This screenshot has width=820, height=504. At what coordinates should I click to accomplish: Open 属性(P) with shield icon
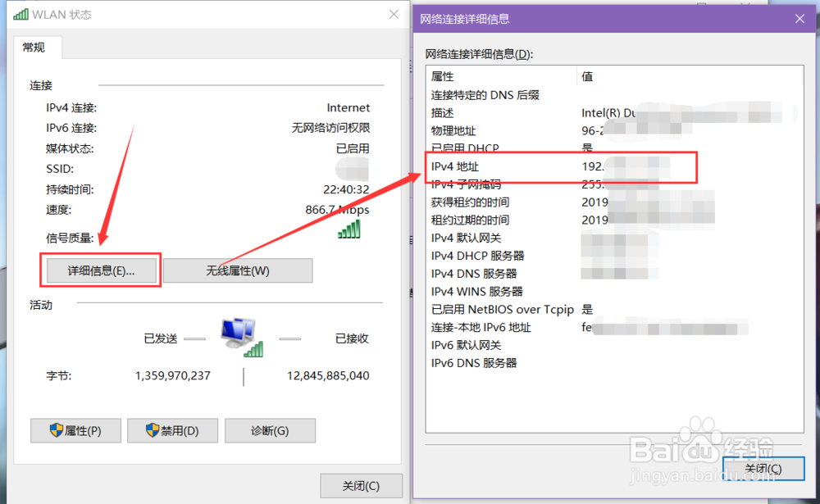pyautogui.click(x=75, y=431)
